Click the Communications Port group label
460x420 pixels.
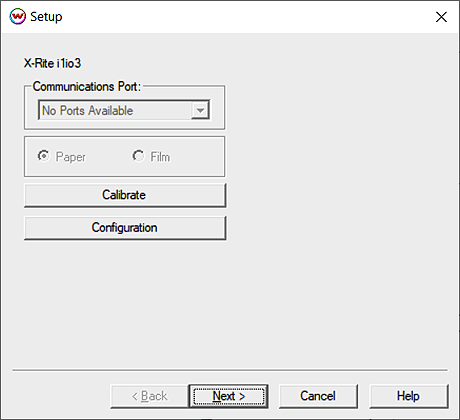click(x=87, y=86)
